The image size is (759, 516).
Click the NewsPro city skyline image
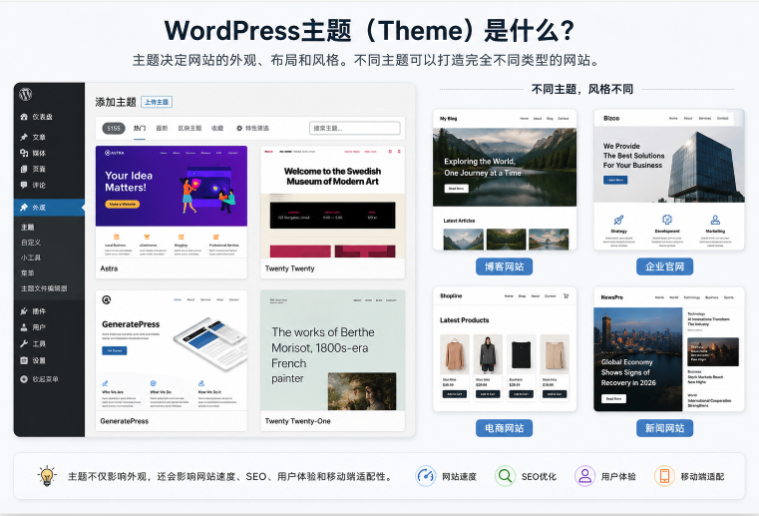point(638,359)
